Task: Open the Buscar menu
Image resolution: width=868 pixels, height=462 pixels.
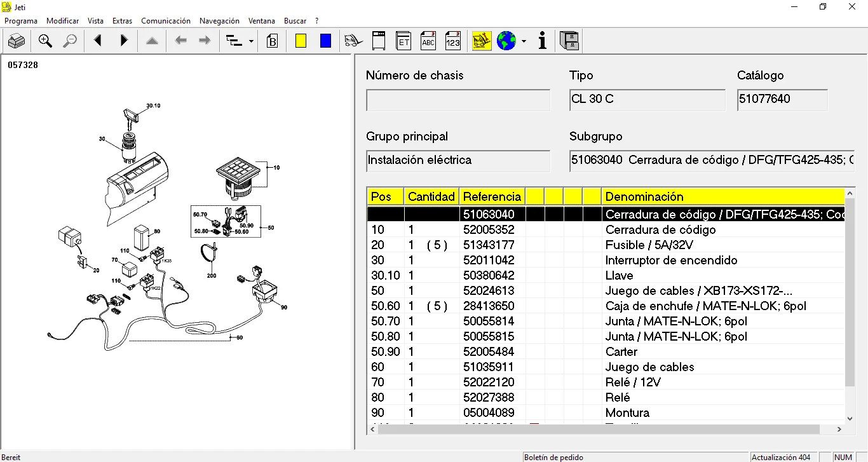Action: 295,21
